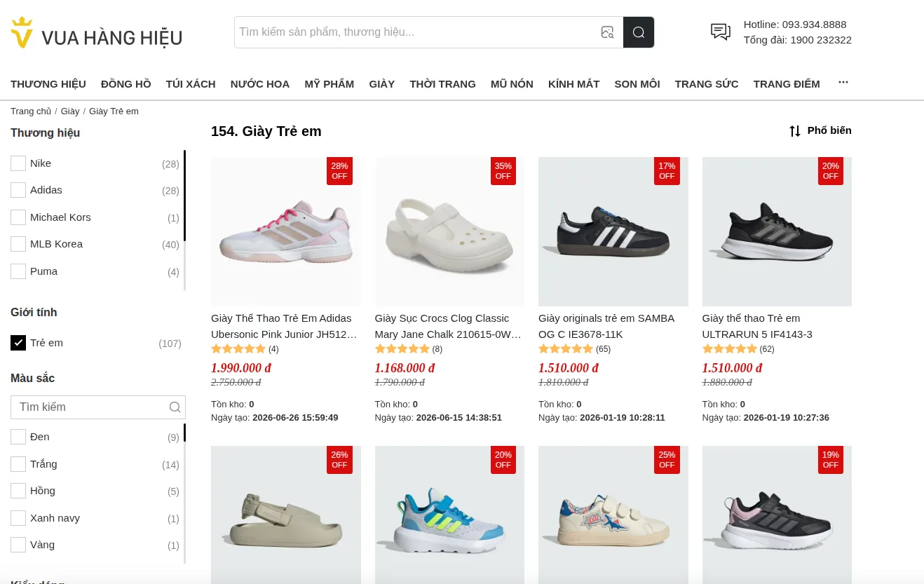924x584 pixels.
Task: Click the brand list scrollbar
Action: (x=185, y=196)
